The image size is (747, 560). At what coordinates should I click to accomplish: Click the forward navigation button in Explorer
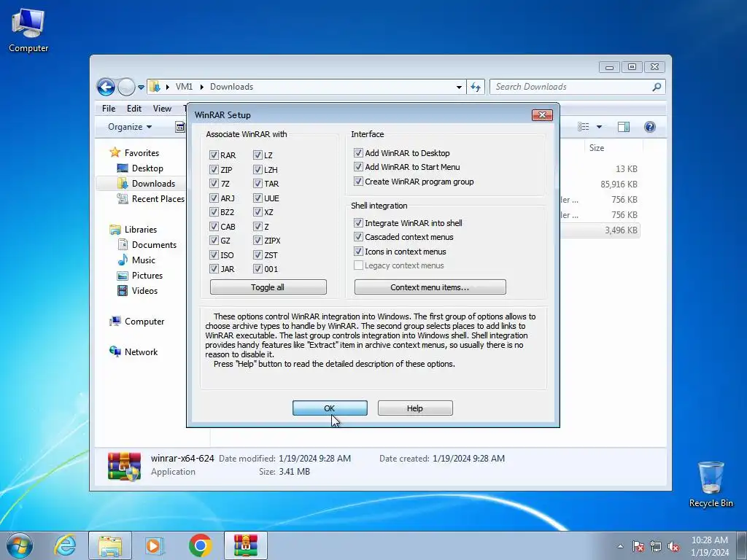[x=126, y=87]
